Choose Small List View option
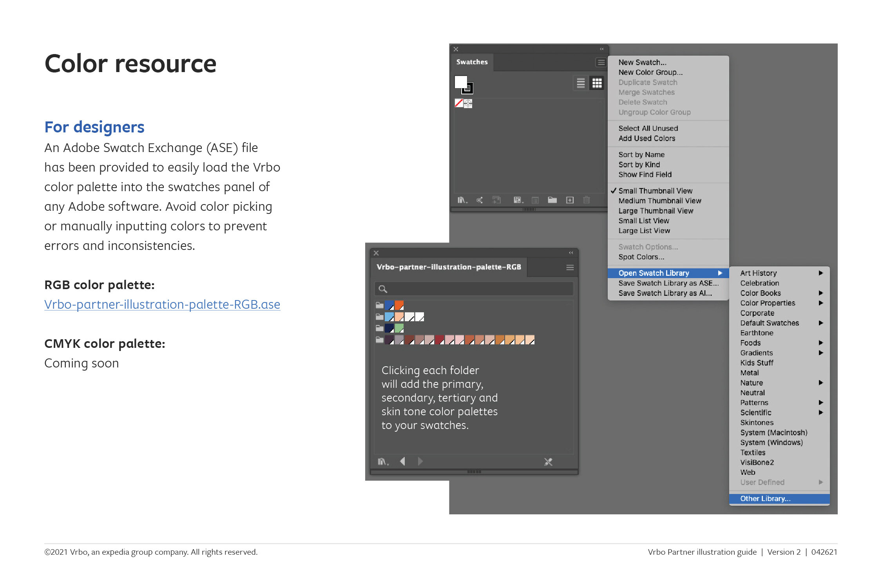 pyautogui.click(x=644, y=221)
